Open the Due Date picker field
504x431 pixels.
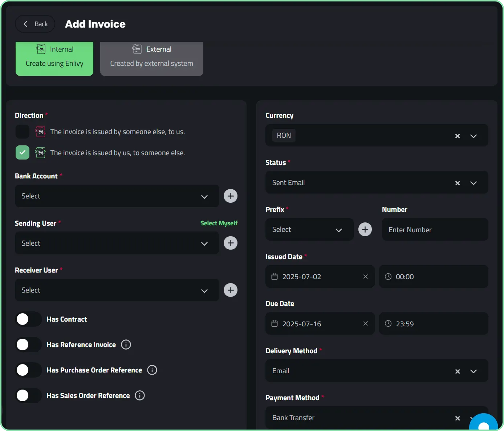(320, 323)
